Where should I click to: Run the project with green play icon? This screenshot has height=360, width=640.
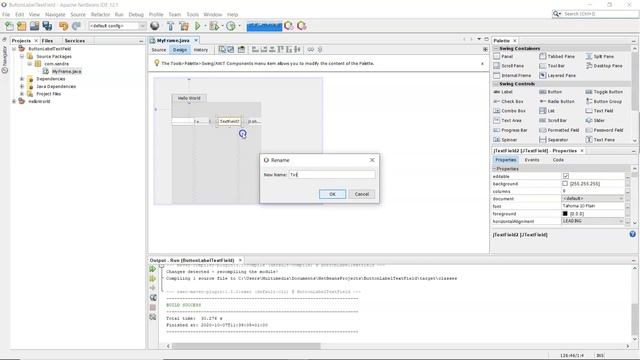click(198, 26)
